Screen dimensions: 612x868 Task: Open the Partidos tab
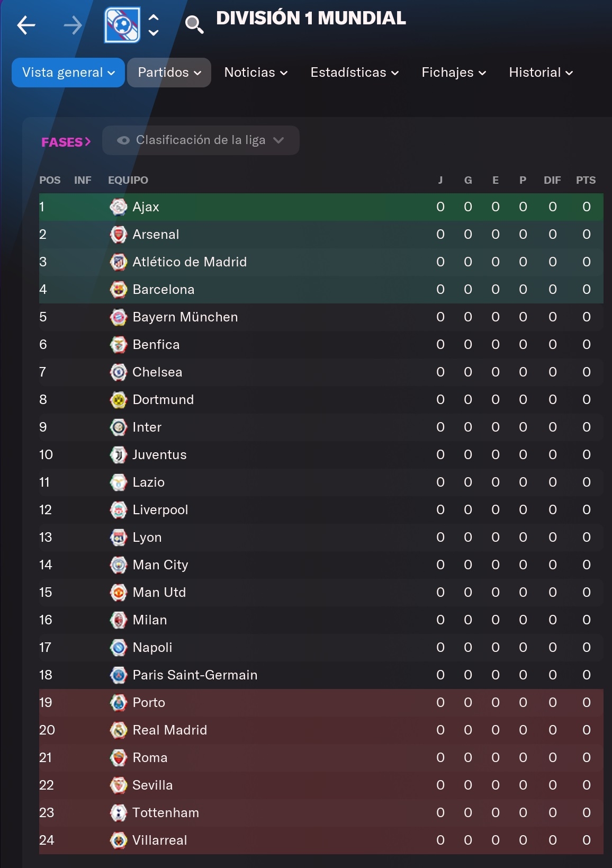(x=169, y=73)
